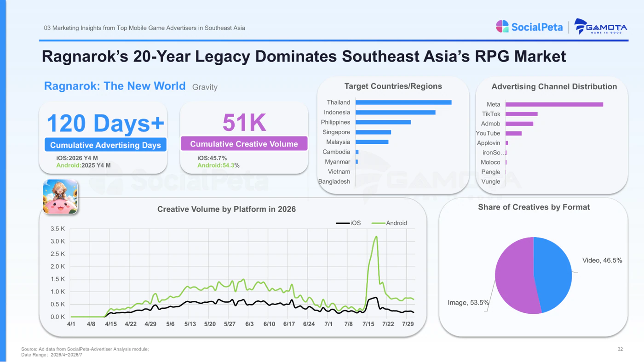Click the Target Countries/Regions chart title

pyautogui.click(x=393, y=86)
